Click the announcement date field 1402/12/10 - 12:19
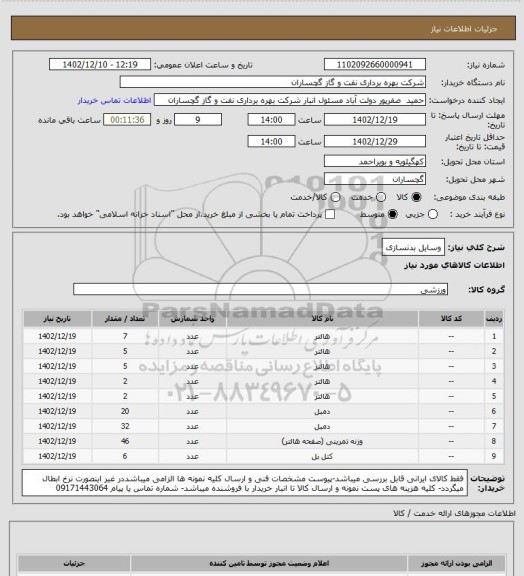Viewport: 524px width, 576px height. [100, 65]
